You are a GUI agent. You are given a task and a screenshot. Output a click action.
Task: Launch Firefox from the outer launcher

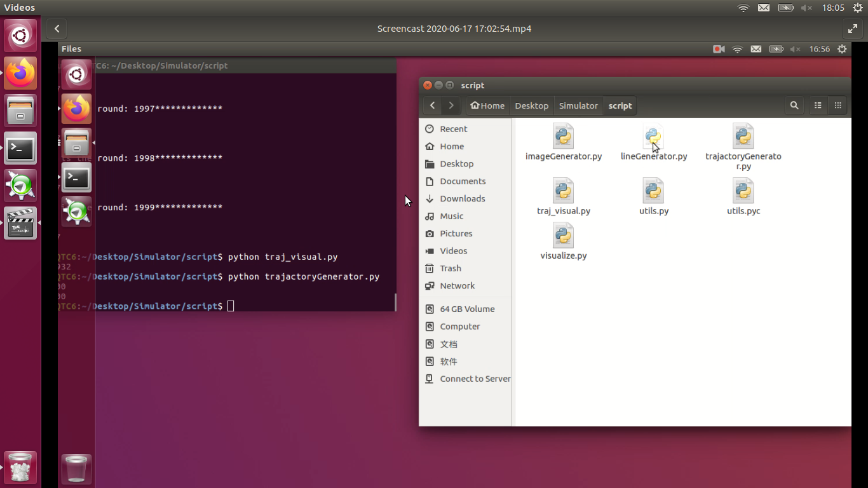pyautogui.click(x=20, y=73)
